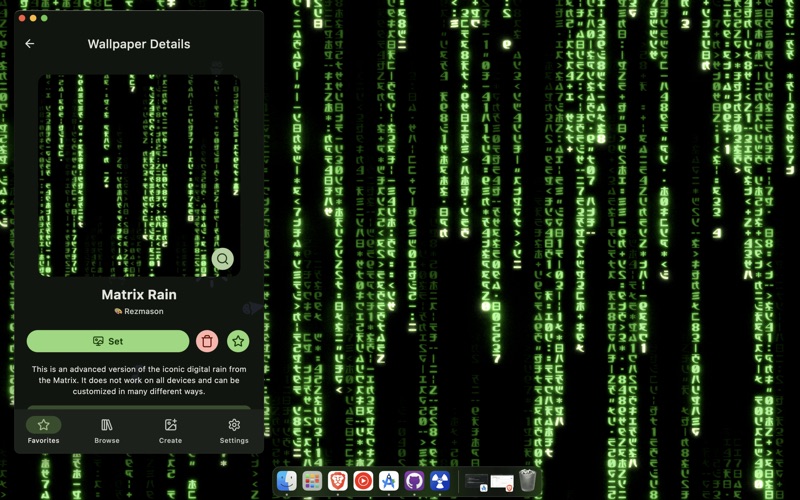Screen dimensions: 800x500
Task: Go back from Wallpaper Details
Action: point(30,44)
